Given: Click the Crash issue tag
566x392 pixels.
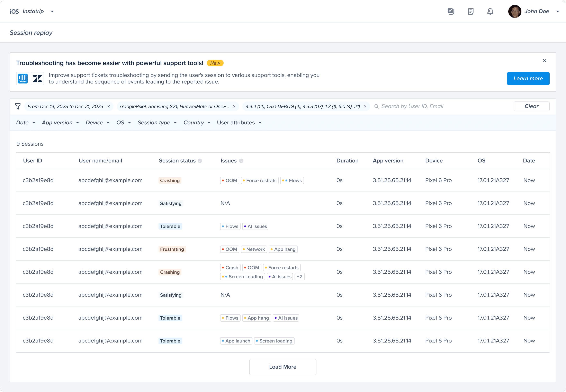Looking at the screenshot, I should [230, 268].
